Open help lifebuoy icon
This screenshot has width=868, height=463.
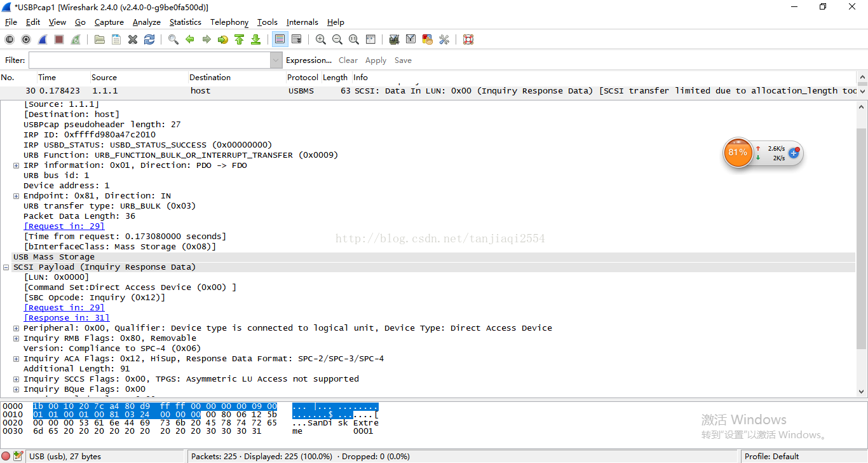468,39
